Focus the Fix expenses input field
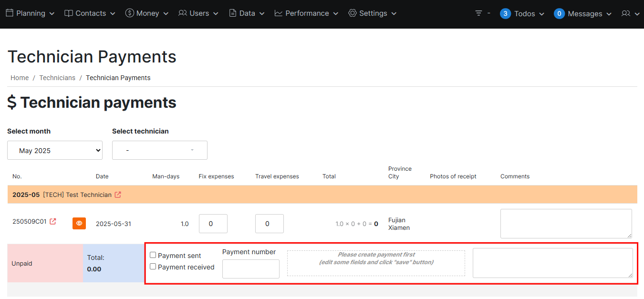This screenshot has width=644, height=299. (x=213, y=224)
